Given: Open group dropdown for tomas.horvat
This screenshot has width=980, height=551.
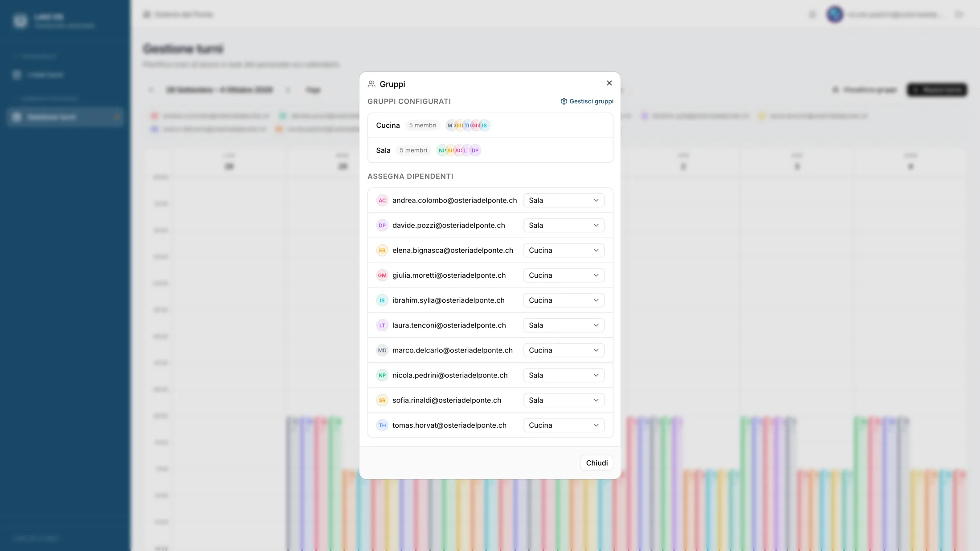Looking at the screenshot, I should coord(563,425).
